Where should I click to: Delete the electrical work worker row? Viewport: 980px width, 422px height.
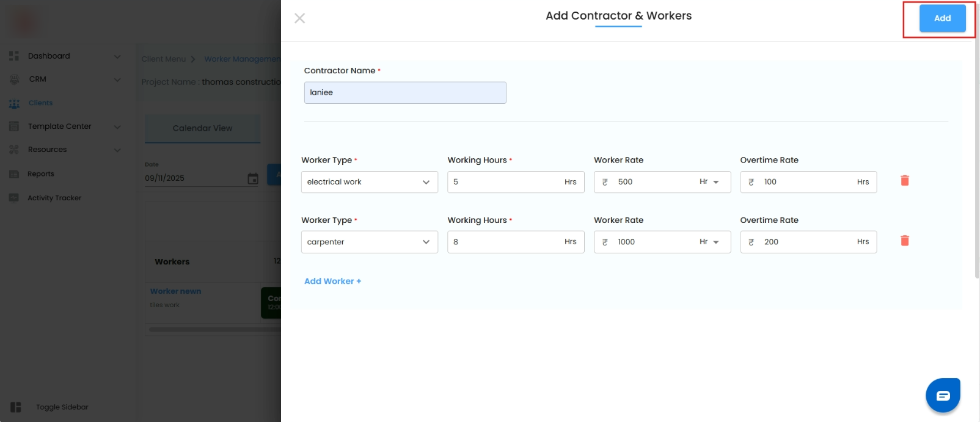(x=905, y=181)
